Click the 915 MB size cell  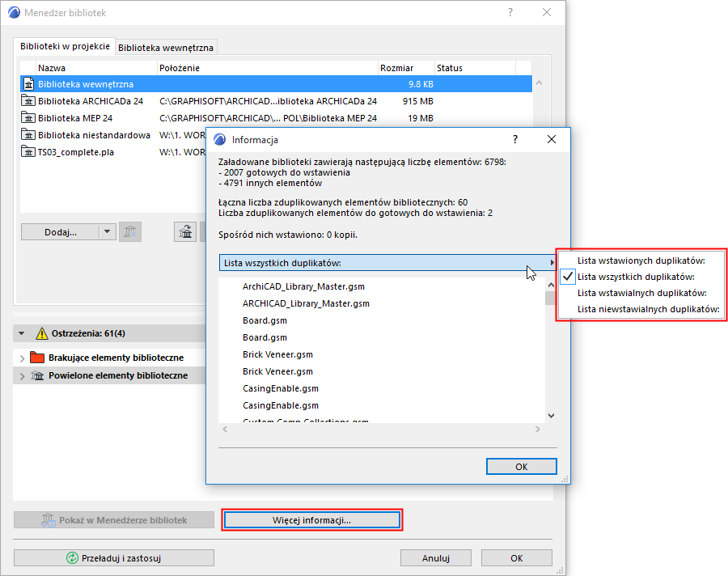[x=418, y=101]
